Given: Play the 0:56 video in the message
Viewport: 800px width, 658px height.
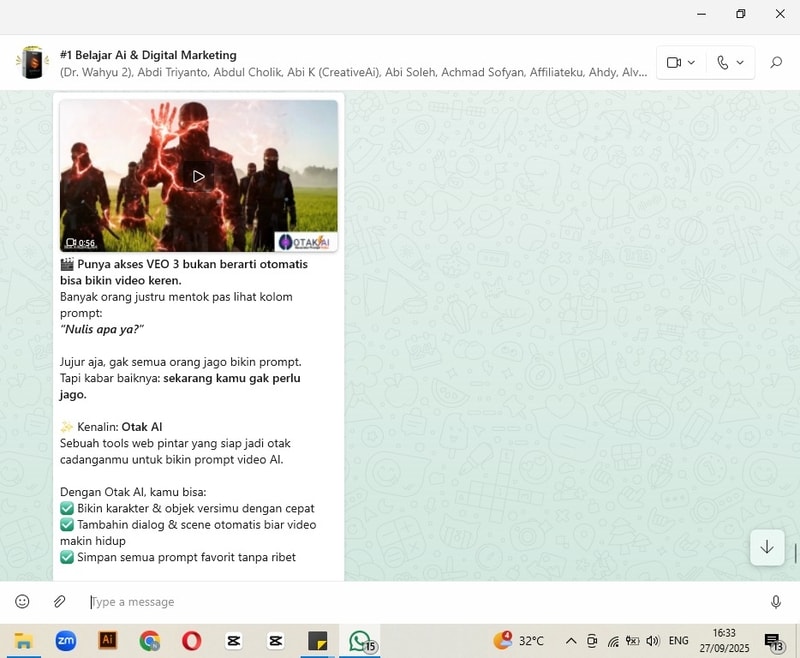Looking at the screenshot, I should click(x=198, y=176).
